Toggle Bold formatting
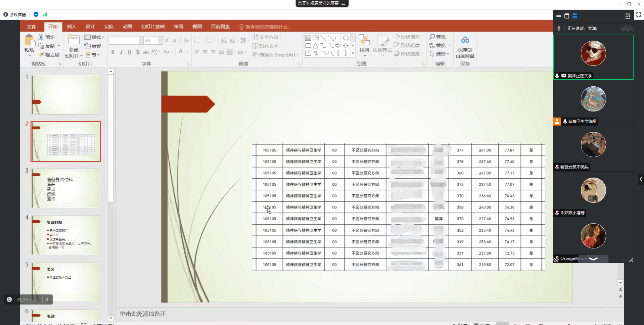 point(113,52)
